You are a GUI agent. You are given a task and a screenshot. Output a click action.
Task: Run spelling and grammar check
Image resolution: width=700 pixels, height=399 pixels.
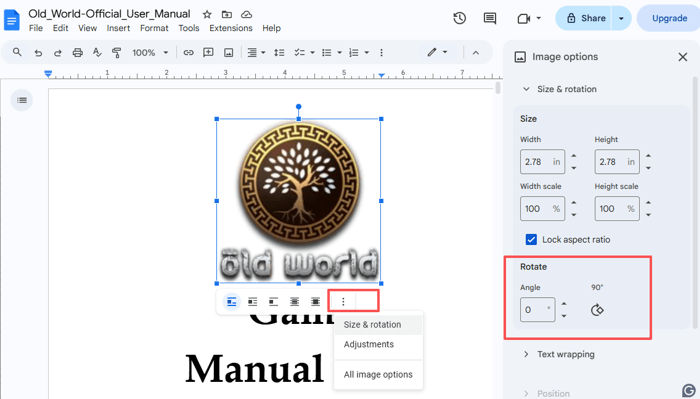click(x=97, y=53)
